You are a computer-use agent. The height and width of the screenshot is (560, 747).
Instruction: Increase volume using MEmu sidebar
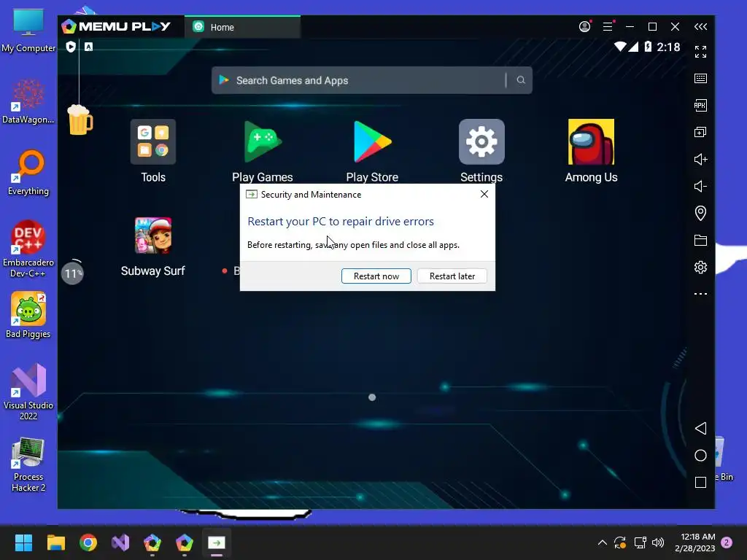(x=700, y=159)
